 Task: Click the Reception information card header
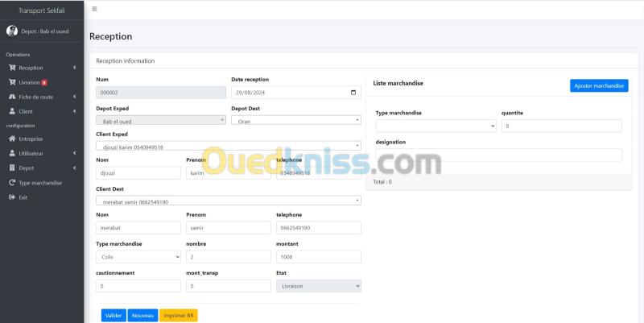coord(364,61)
